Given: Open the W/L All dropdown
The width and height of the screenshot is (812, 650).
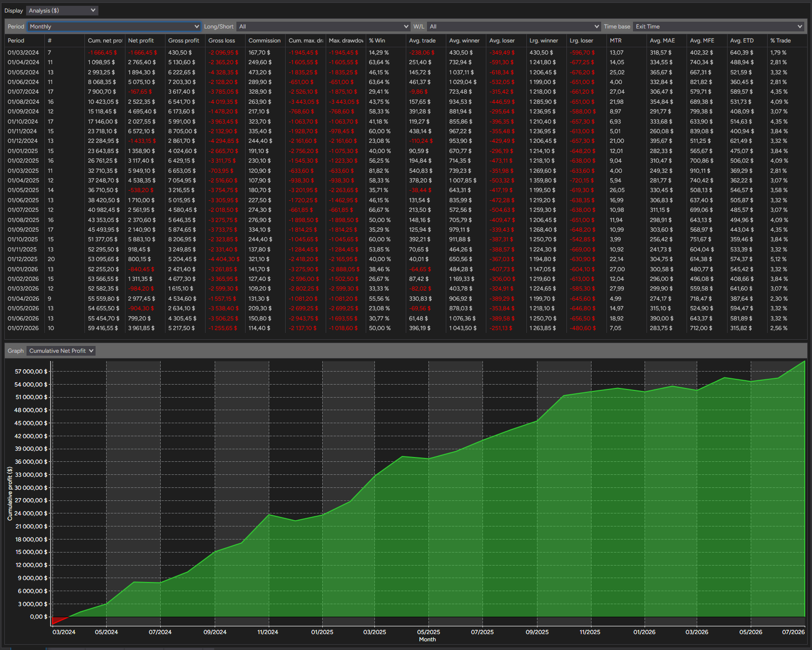Looking at the screenshot, I should (514, 27).
